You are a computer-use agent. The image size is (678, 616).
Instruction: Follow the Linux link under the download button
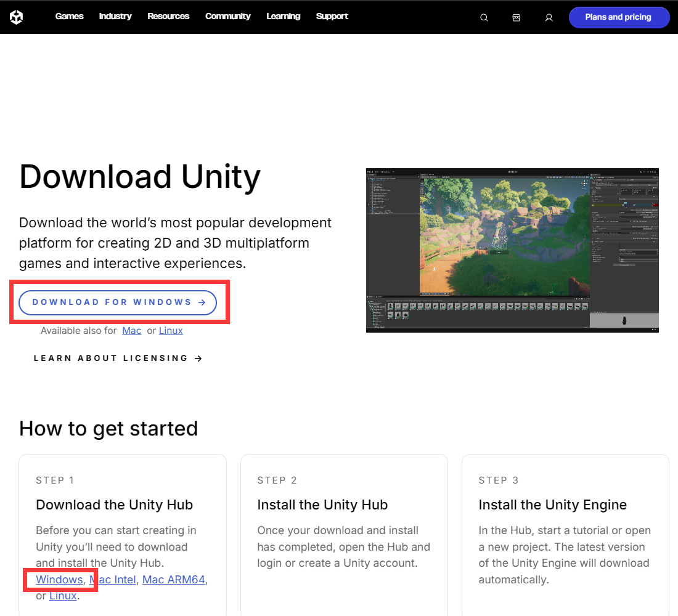click(171, 331)
